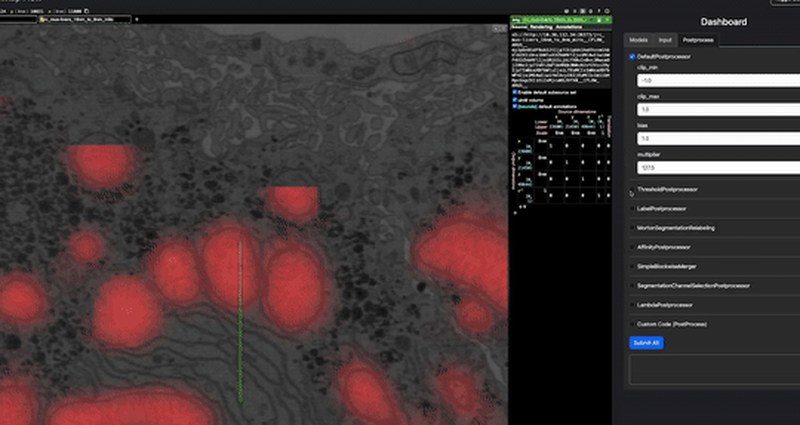Toggle the lock icon in green layer header
This screenshot has height=425, width=800.
tap(599, 19)
